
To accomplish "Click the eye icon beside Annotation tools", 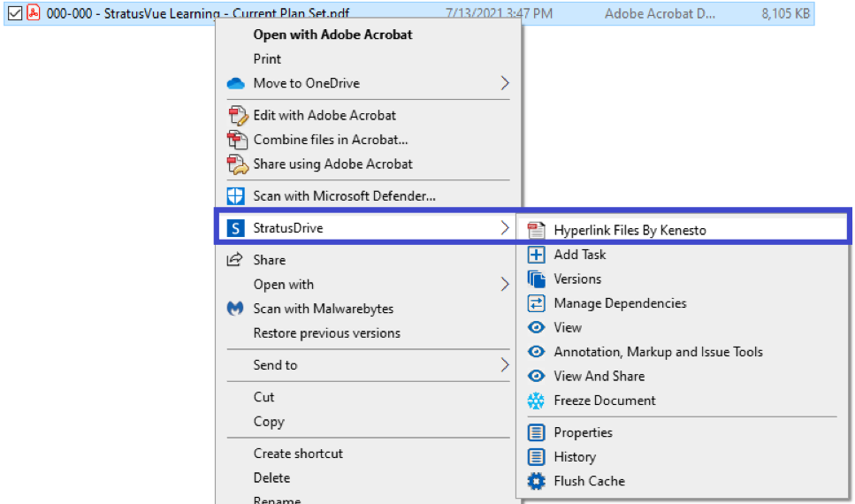I will [x=536, y=352].
